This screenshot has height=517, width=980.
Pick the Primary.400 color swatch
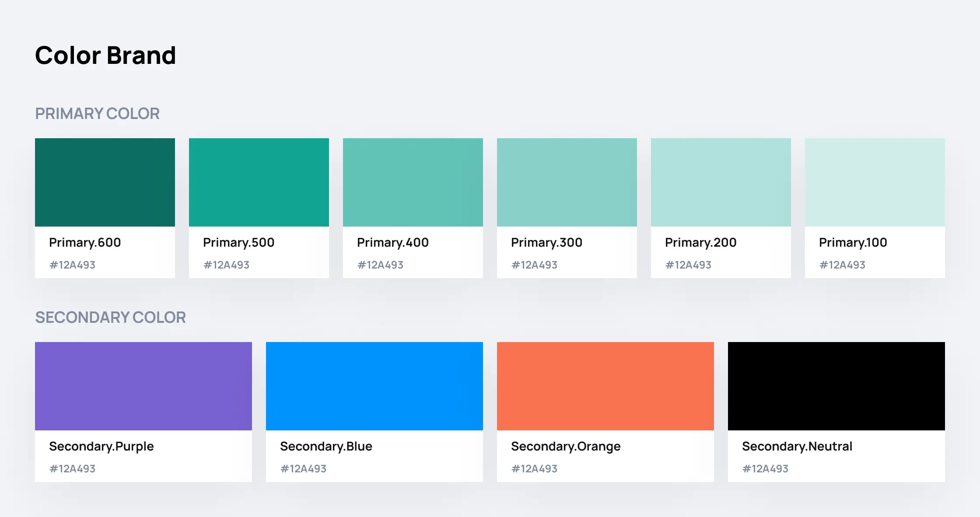pos(413,182)
